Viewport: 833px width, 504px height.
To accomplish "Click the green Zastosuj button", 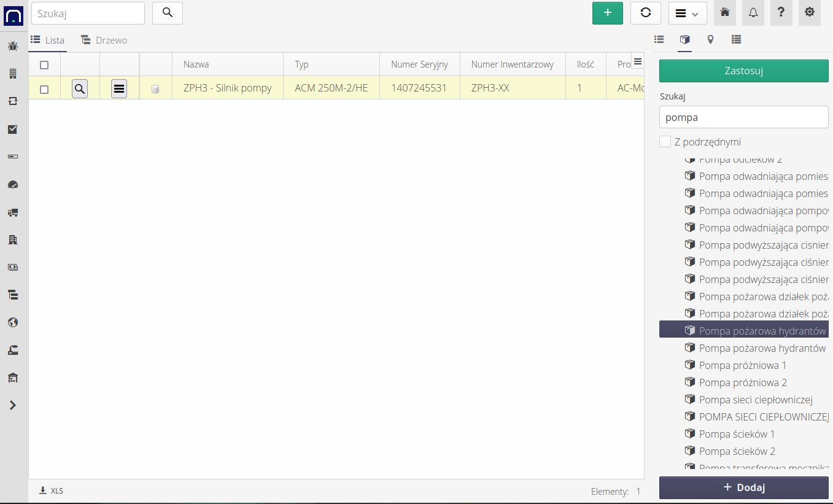I will click(743, 71).
